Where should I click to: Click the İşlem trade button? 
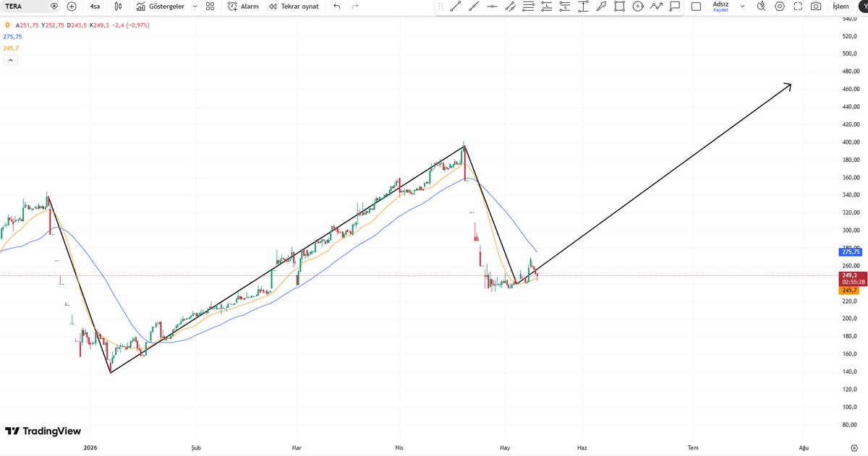pyautogui.click(x=841, y=6)
